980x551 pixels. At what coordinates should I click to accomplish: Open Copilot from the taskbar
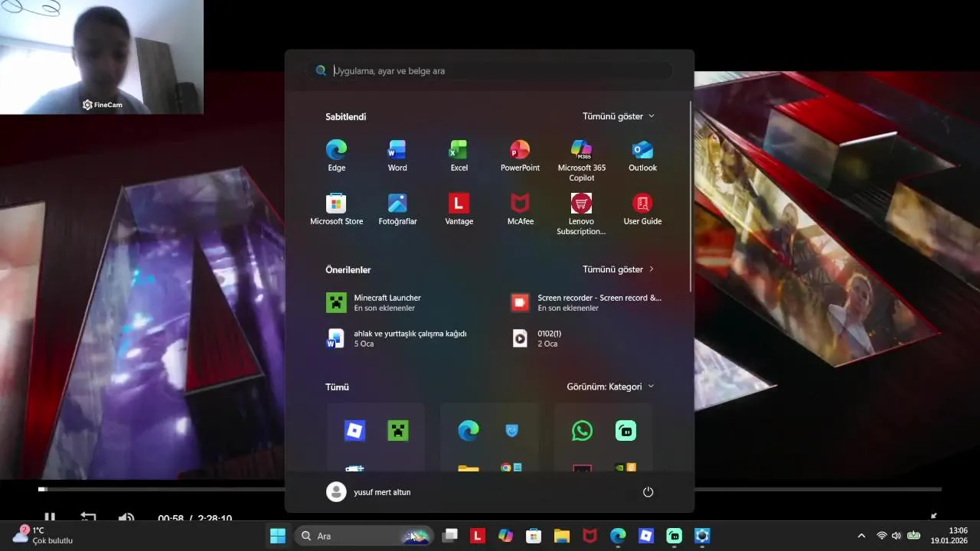[x=505, y=536]
